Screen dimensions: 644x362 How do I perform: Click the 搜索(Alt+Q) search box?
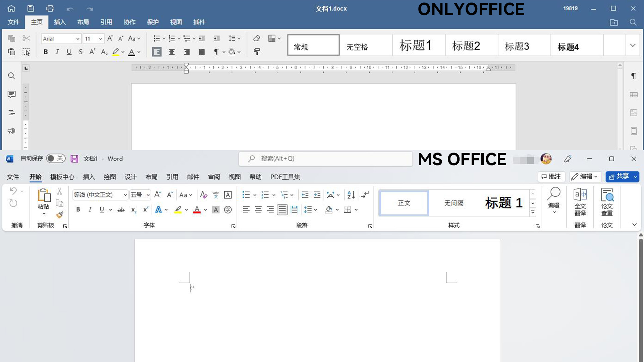325,159
